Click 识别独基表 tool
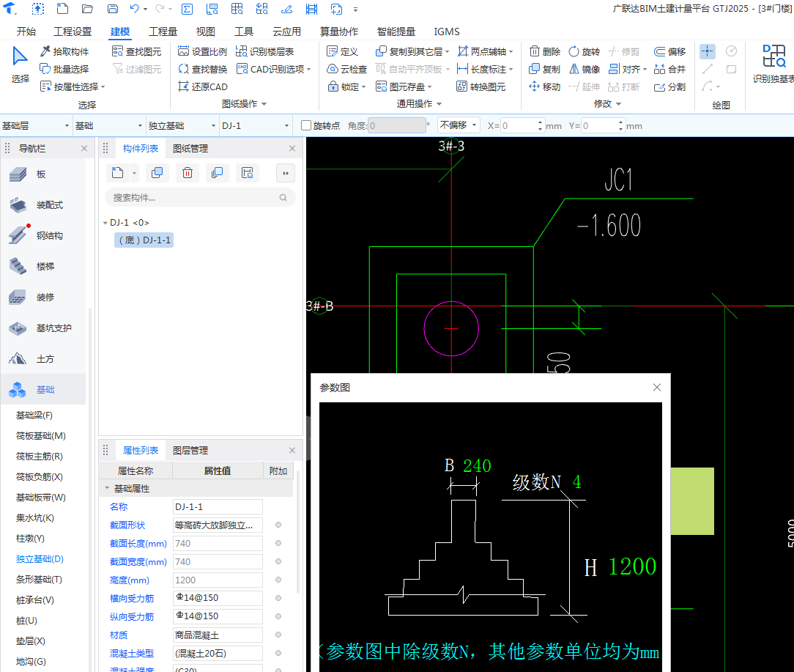The image size is (794, 672). tap(773, 64)
